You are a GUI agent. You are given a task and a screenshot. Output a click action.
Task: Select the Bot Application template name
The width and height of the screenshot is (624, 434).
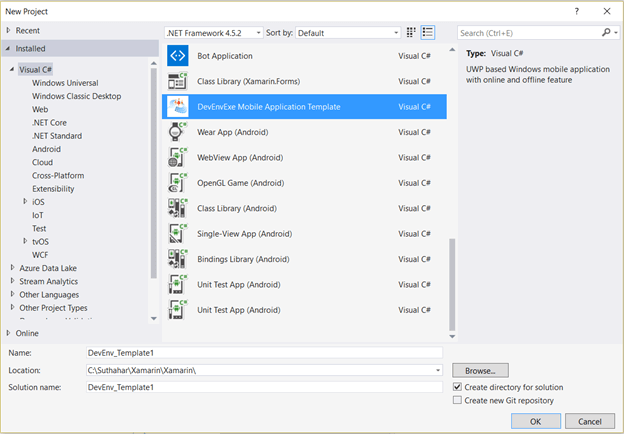coord(225,56)
